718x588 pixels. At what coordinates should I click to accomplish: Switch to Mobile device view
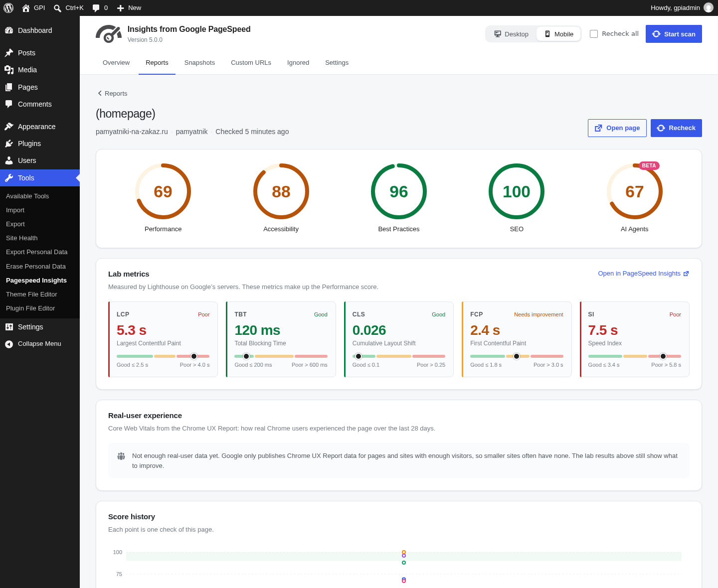[x=558, y=34]
